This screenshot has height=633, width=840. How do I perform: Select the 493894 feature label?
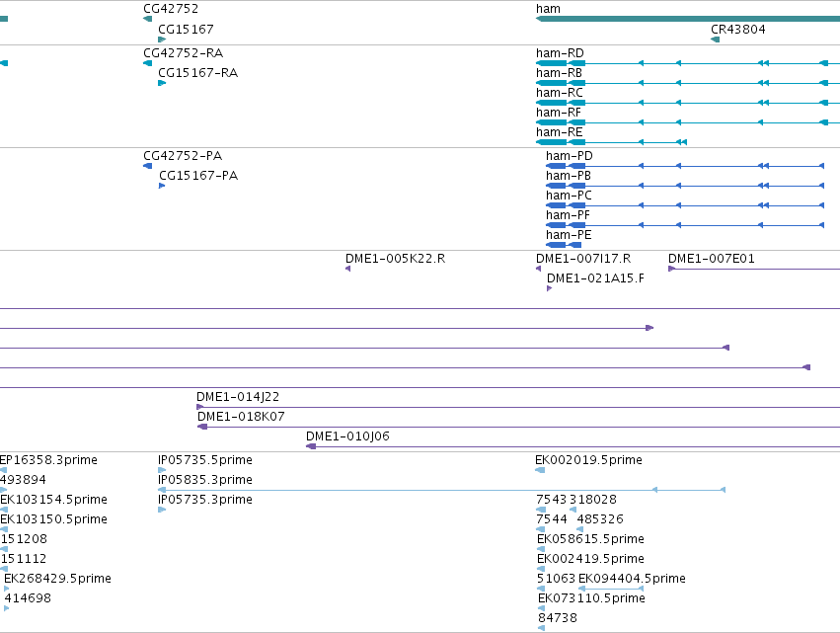pos(24,480)
